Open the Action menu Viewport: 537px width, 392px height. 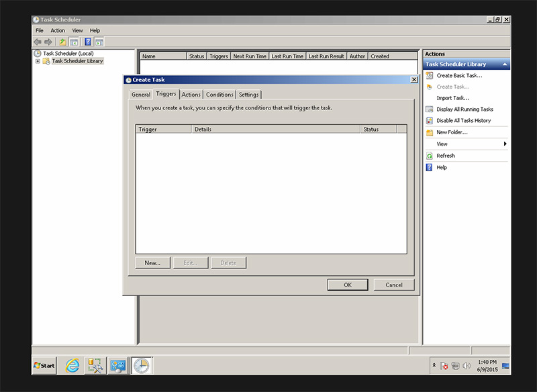tap(58, 30)
